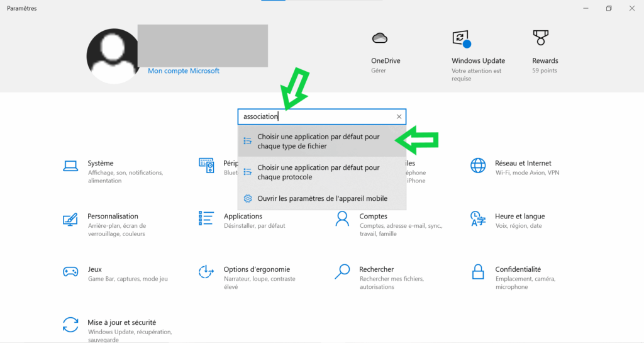Click the Rechercher magnifier icon
Screen dimensions: 644x343
342,272
